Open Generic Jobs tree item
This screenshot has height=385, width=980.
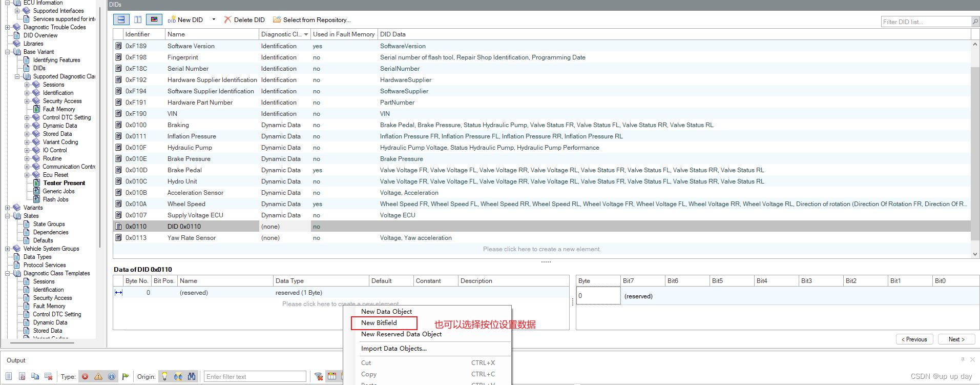coord(58,191)
